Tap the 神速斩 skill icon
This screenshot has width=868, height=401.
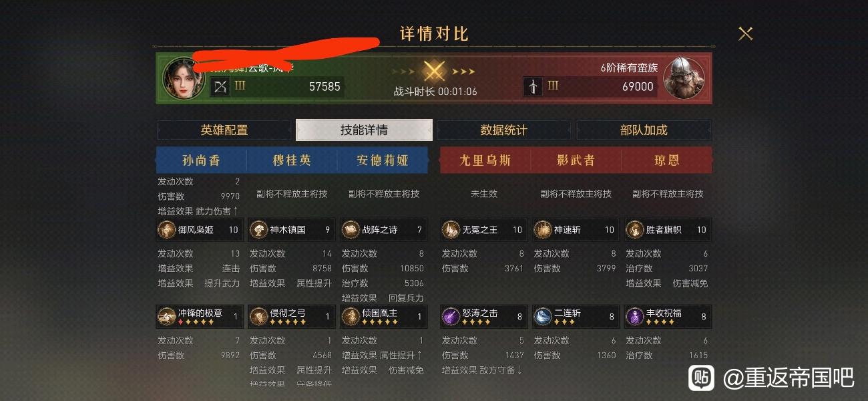coord(543,230)
